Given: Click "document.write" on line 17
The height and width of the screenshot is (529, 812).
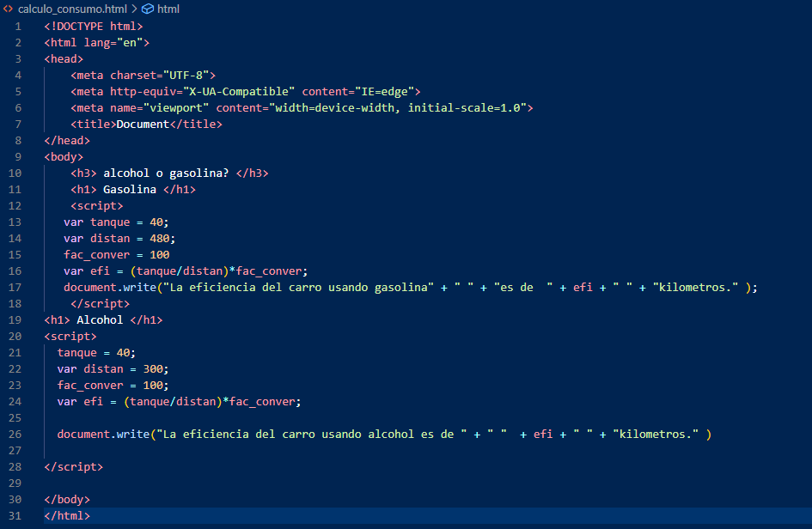Looking at the screenshot, I should (110, 288).
